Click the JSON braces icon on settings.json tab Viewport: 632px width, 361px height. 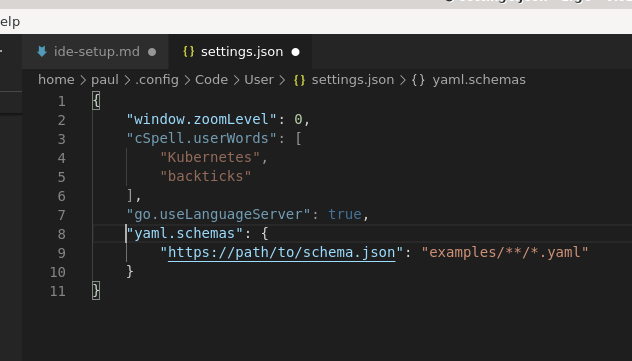[189, 52]
